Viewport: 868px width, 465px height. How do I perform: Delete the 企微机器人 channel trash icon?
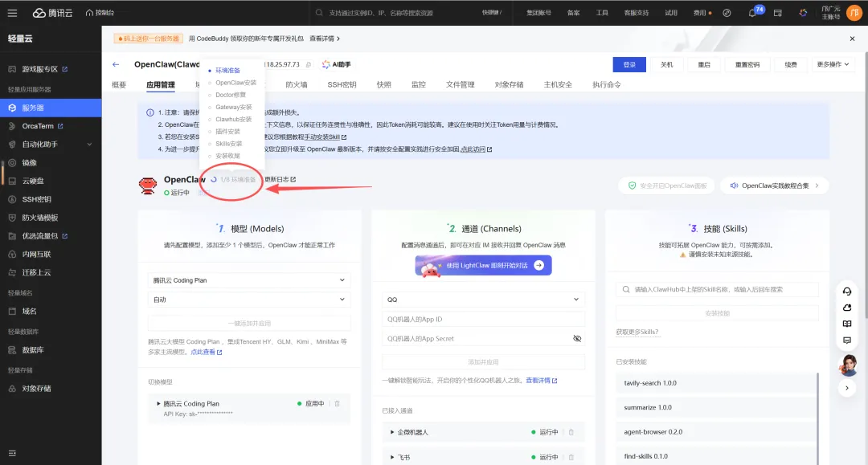571,432
